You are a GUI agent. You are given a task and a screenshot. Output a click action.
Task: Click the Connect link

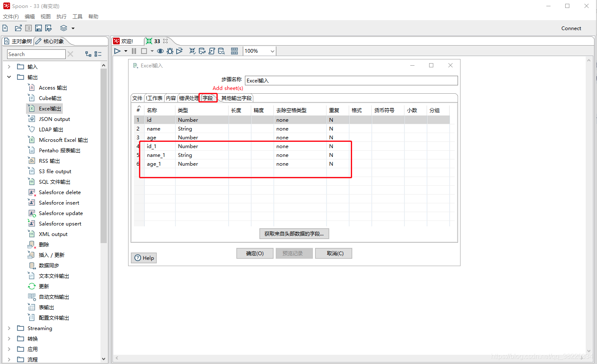click(571, 28)
